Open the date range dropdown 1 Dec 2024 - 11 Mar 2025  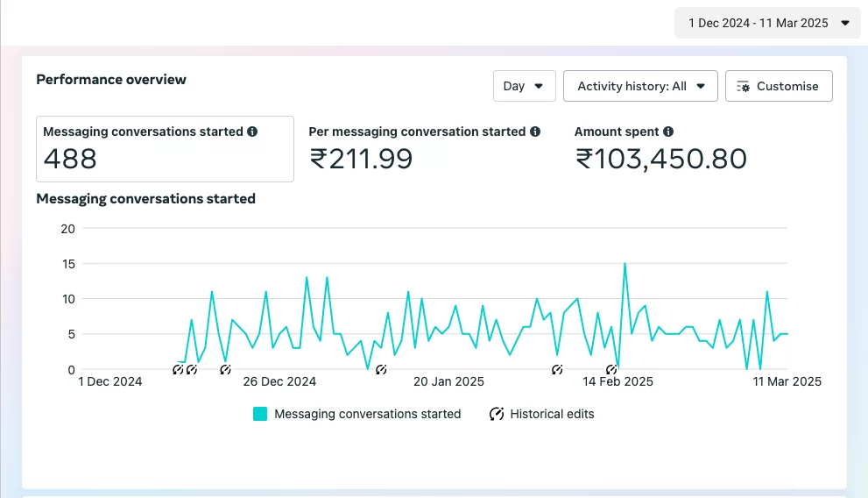pyautogui.click(x=766, y=23)
